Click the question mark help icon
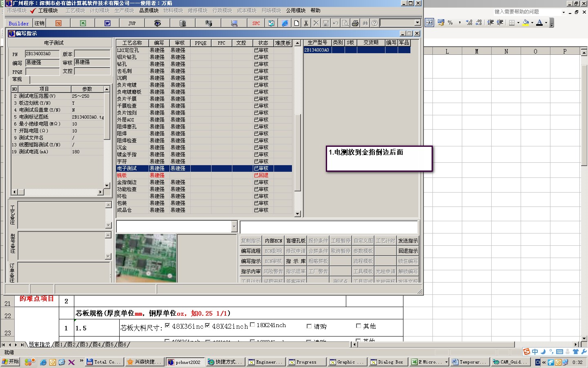This screenshot has width=588, height=368. [x=374, y=23]
